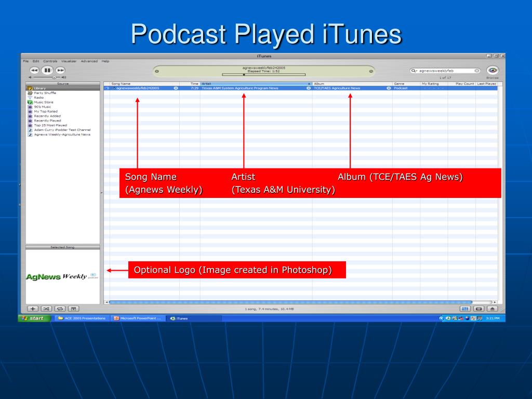Screen dimensions: 532x399
Task: Click the iTunes taskbar button
Action: coord(194,318)
